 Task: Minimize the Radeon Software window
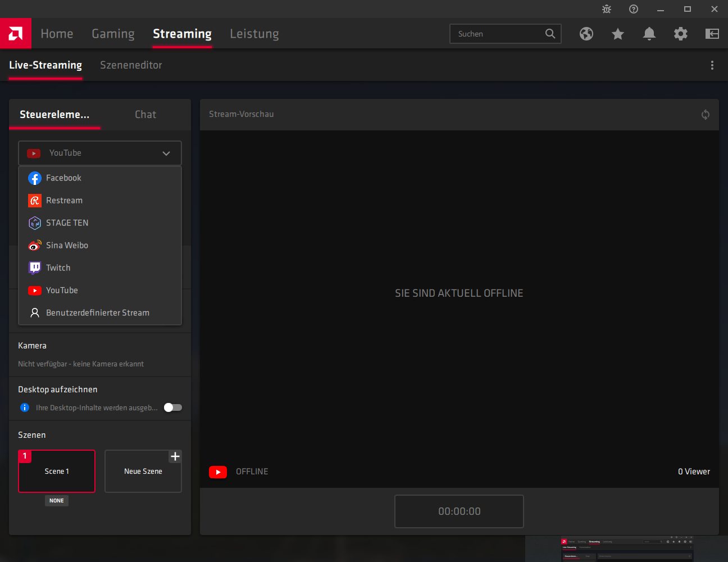pyautogui.click(x=661, y=9)
